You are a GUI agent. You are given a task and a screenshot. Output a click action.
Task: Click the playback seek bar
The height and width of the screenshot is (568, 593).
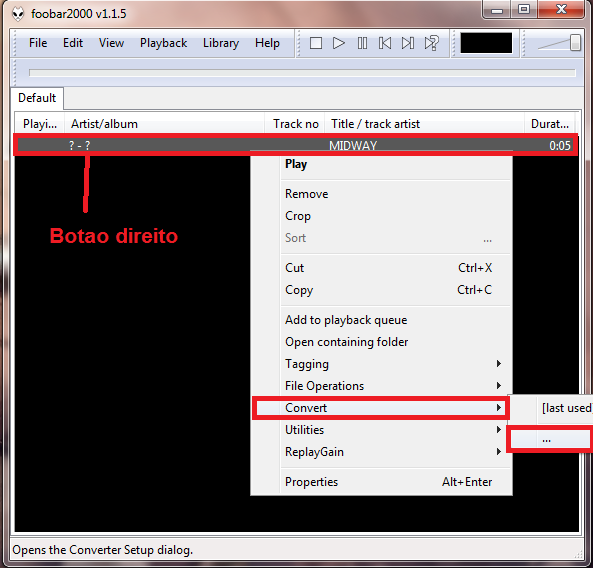click(302, 73)
